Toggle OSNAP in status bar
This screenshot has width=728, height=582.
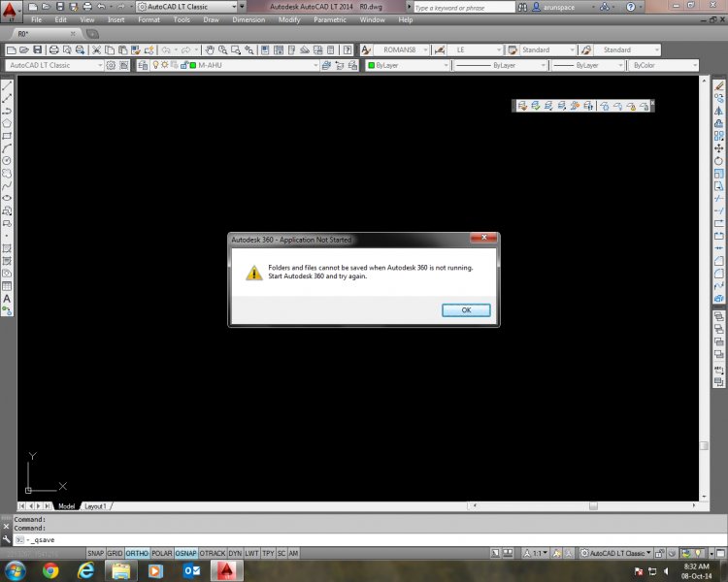click(185, 553)
